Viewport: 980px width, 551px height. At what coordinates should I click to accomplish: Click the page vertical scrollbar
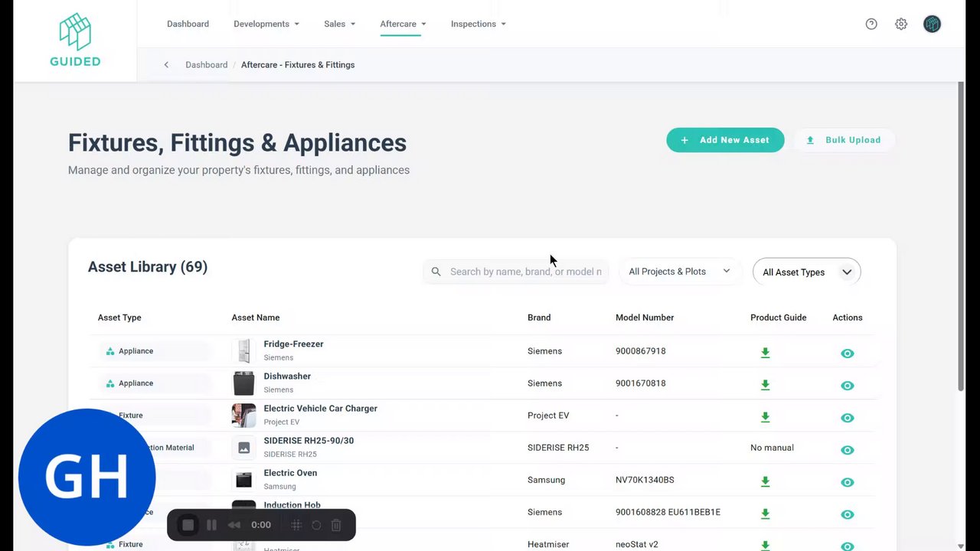click(961, 237)
